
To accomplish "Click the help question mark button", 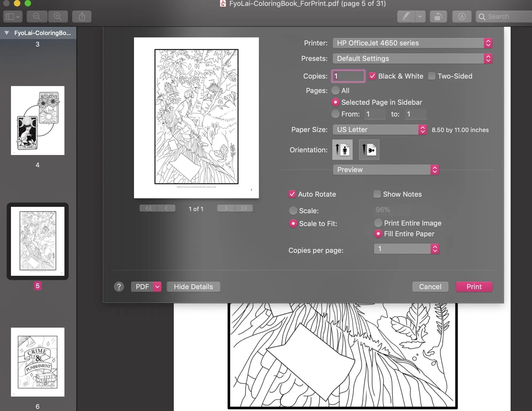I will [119, 287].
